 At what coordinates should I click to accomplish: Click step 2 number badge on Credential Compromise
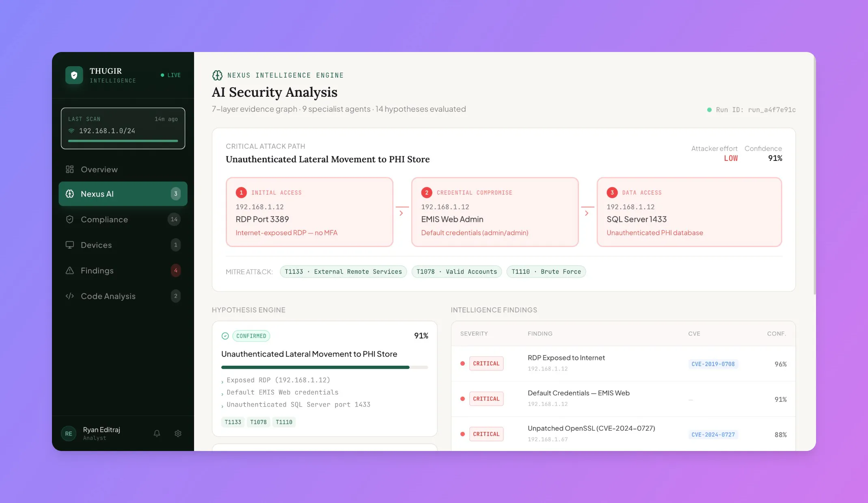(427, 192)
